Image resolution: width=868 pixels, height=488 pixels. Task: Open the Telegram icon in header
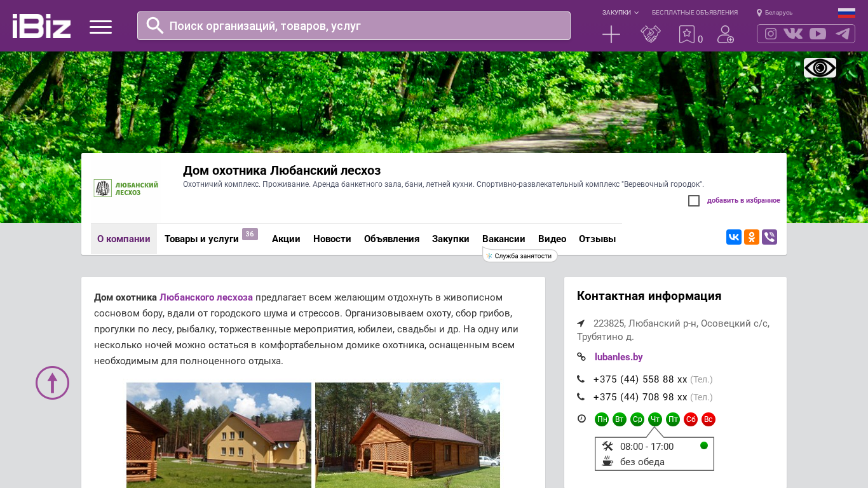coord(843,34)
